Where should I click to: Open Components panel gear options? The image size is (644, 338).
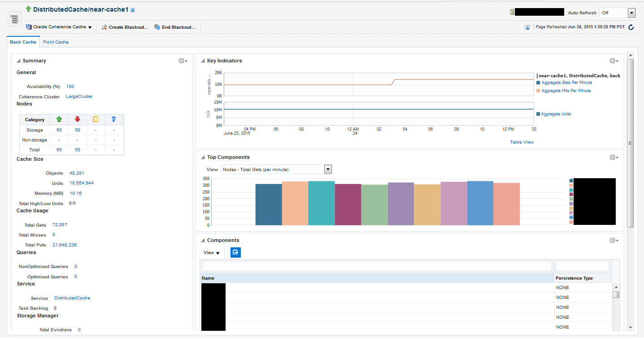614,240
